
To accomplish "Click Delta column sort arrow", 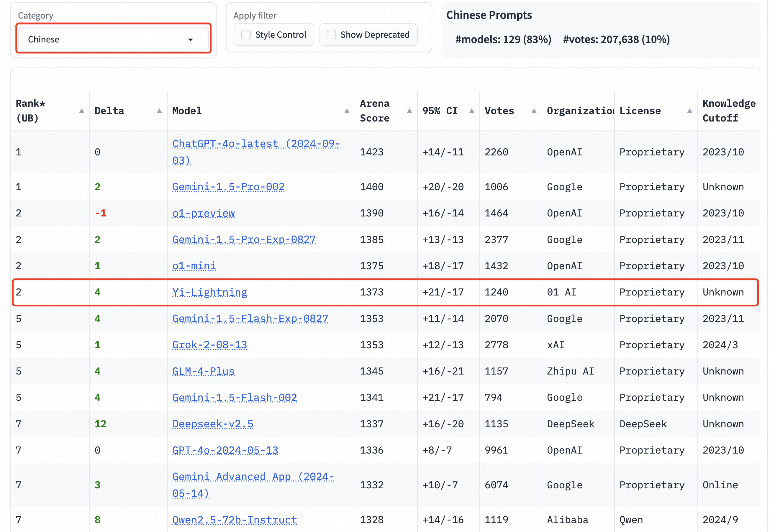I will [x=159, y=111].
